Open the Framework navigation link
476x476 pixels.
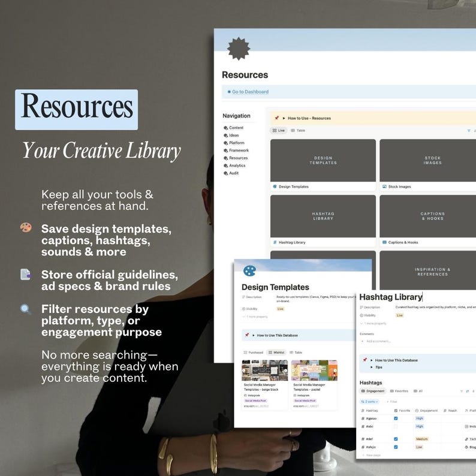(239, 150)
